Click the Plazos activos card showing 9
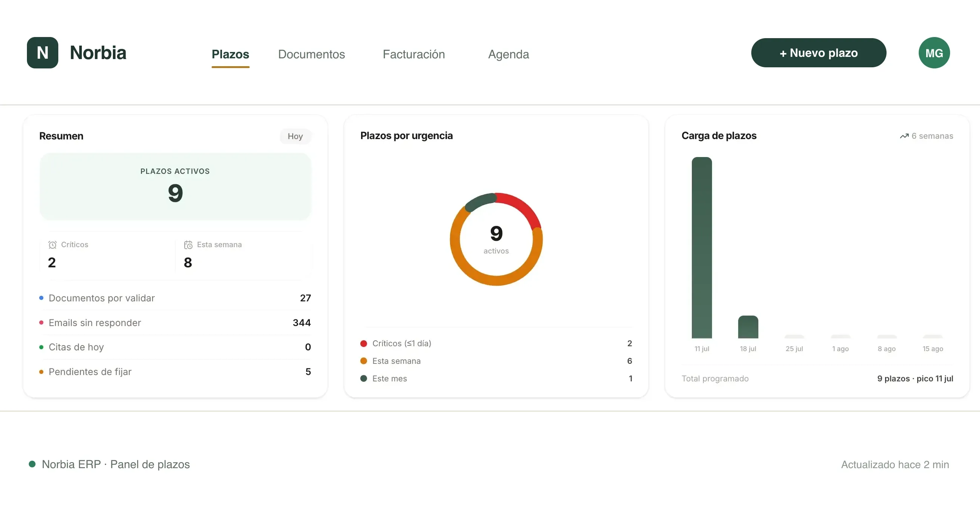980x516 pixels. 175,187
